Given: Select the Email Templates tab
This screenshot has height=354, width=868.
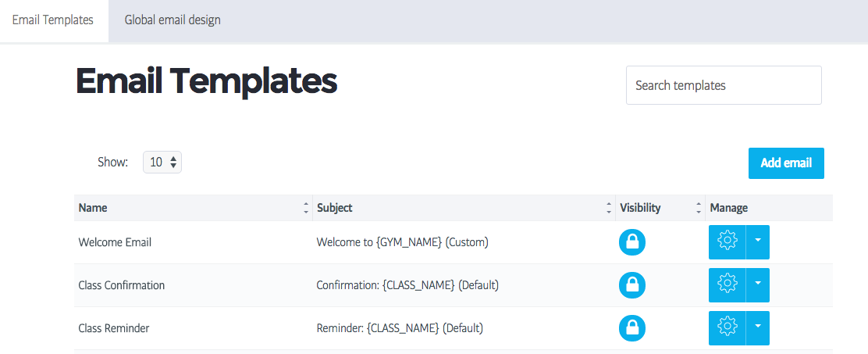Looking at the screenshot, I should [x=53, y=20].
